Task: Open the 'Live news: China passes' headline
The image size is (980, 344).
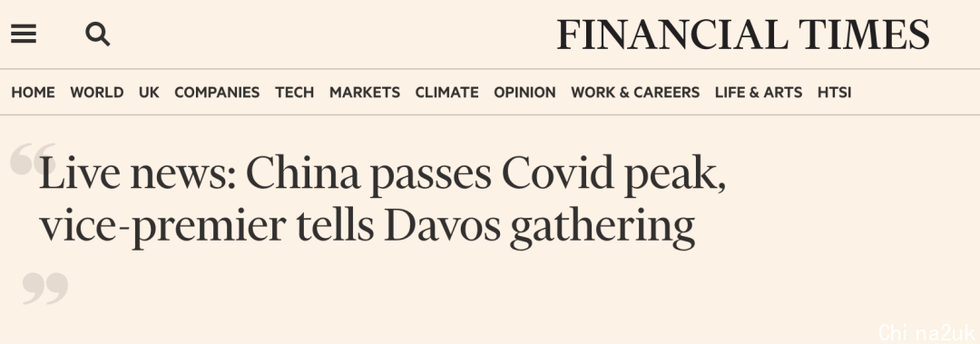Action: (x=383, y=199)
